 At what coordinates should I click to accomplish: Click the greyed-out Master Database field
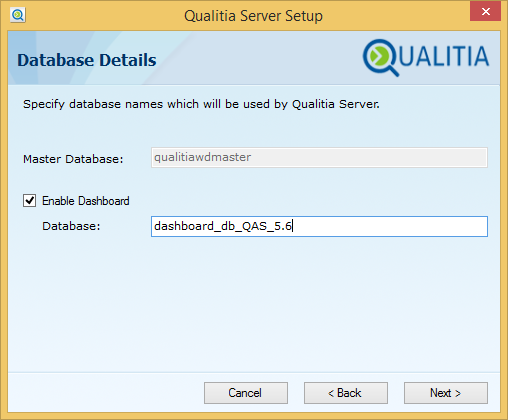[x=319, y=157]
